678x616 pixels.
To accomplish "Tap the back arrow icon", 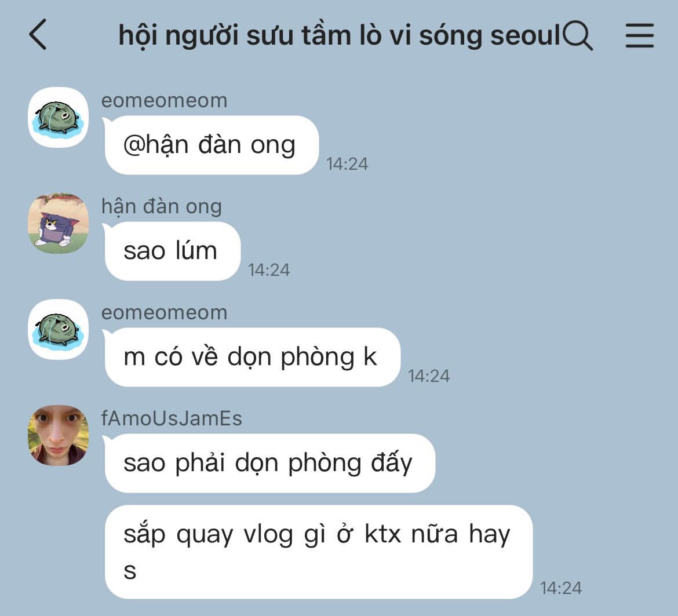I will coord(38,35).
